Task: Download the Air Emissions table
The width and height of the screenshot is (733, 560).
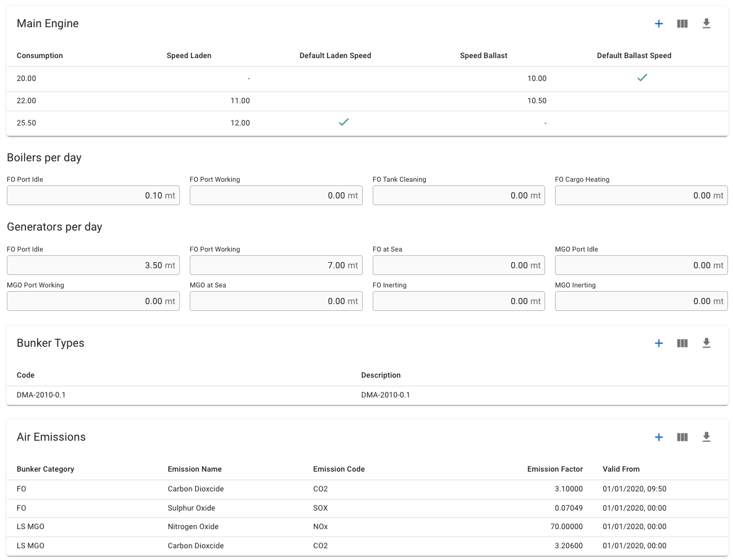Action: click(x=706, y=438)
